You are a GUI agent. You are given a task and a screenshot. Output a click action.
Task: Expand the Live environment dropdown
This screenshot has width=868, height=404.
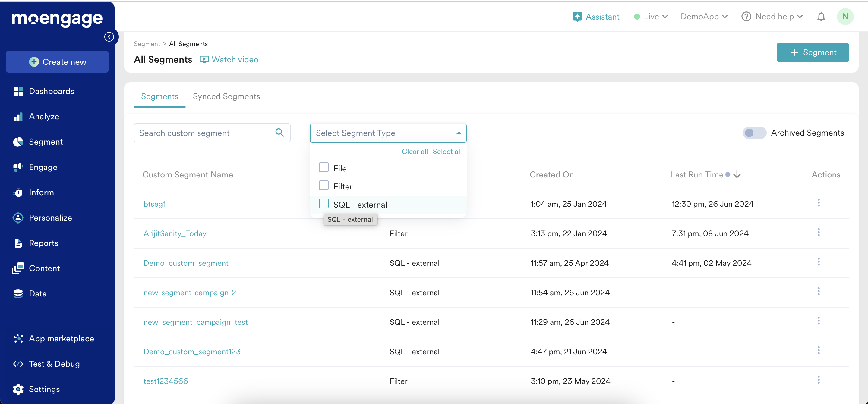651,17
